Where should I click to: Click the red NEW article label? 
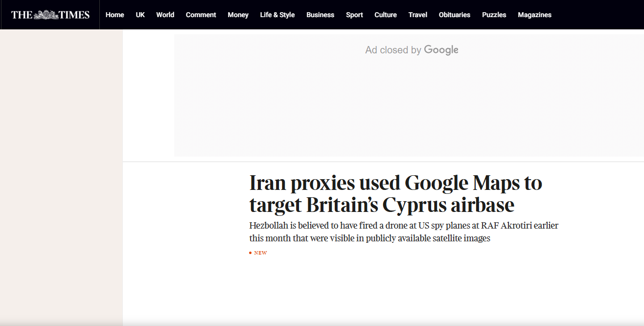click(260, 253)
